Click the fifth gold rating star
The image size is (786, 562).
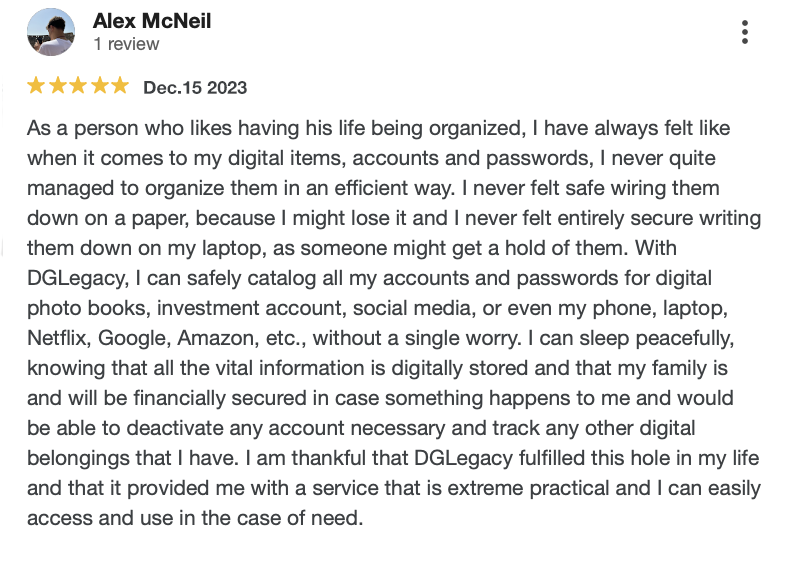coord(120,86)
